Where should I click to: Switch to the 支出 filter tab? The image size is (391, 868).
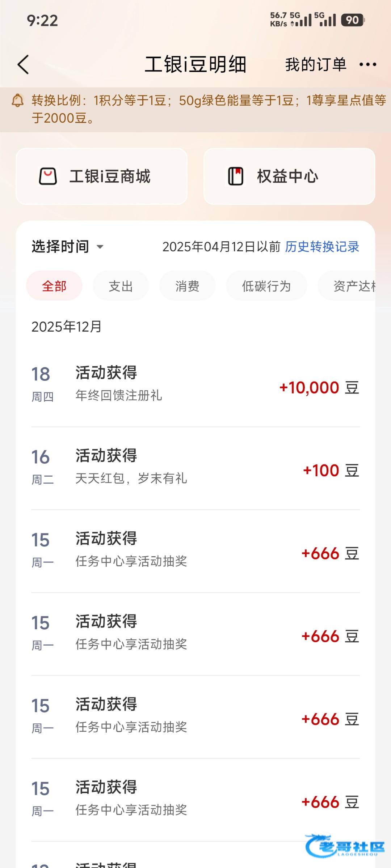pyautogui.click(x=121, y=286)
